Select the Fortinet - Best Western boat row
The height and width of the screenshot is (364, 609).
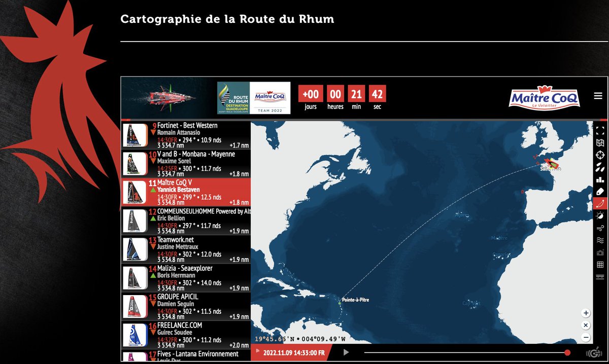pos(186,135)
